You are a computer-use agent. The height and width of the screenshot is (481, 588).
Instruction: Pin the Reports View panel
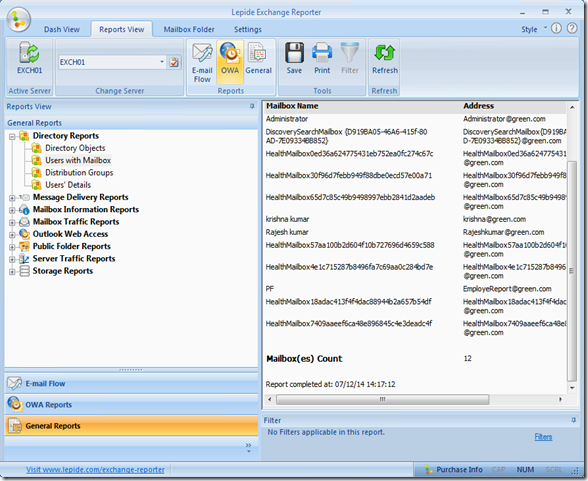252,106
